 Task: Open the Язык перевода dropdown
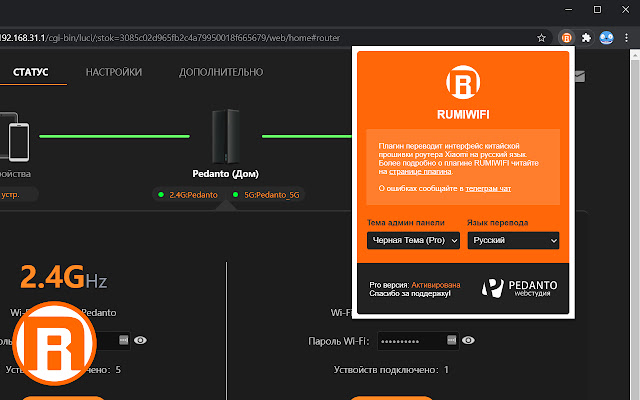tap(512, 240)
